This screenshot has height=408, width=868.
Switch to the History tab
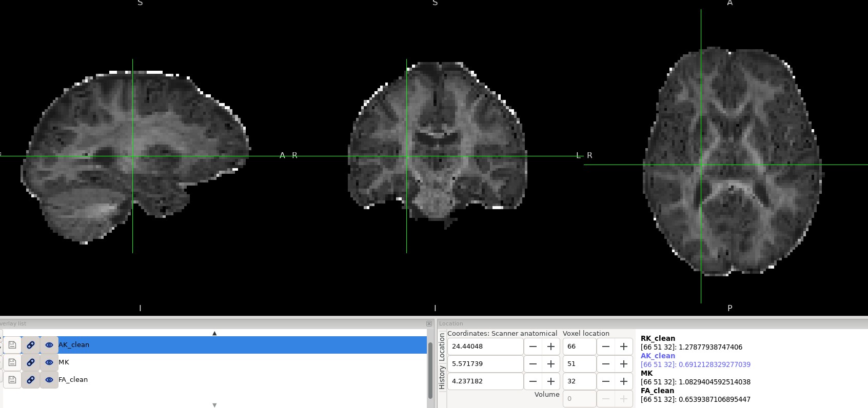coord(442,378)
